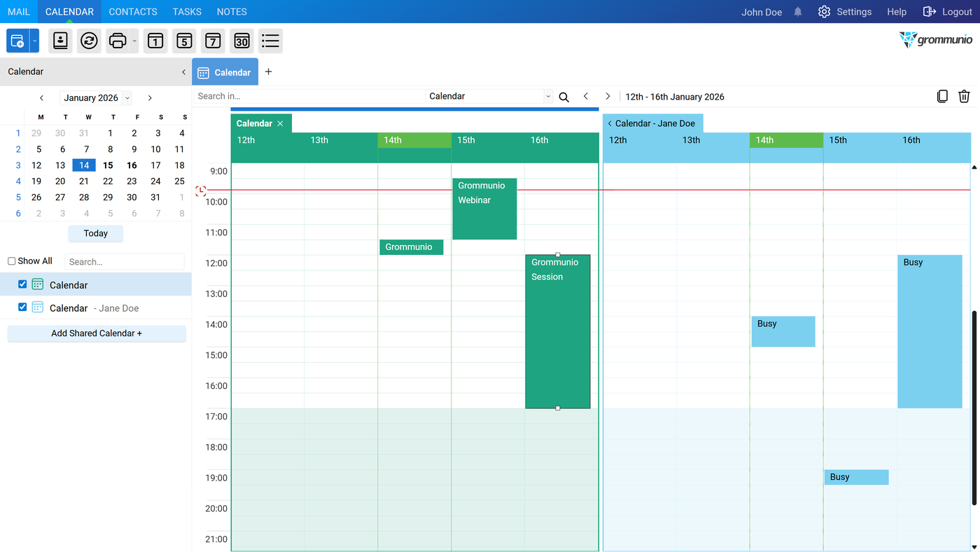Open Settings with gear icon
Screen dimensions: 980x552
pos(824,12)
